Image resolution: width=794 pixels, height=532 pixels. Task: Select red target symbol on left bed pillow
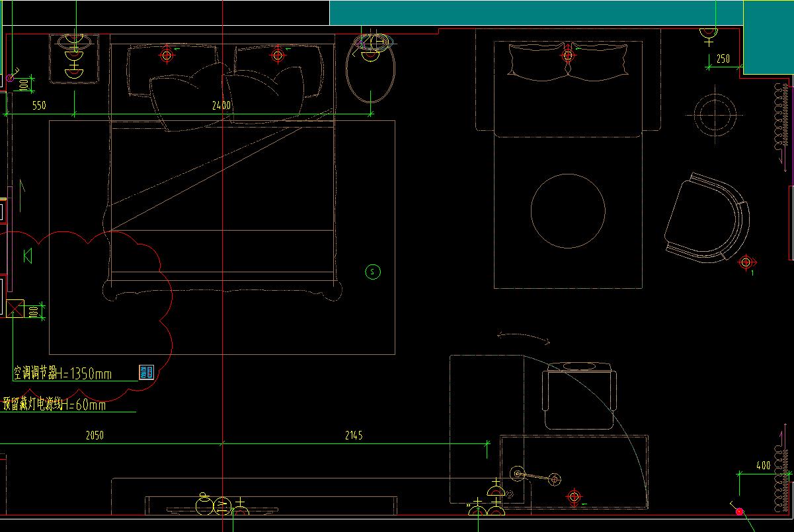pyautogui.click(x=167, y=56)
